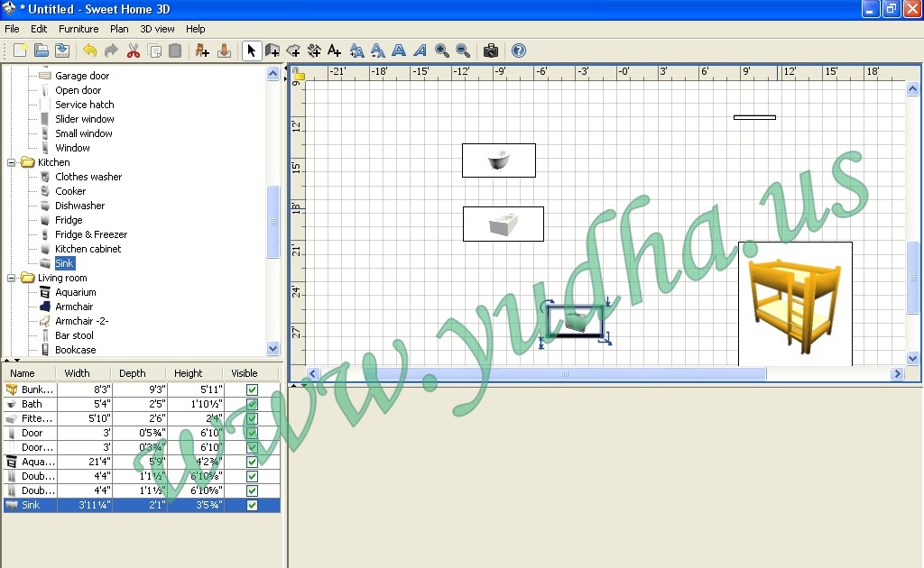Click the plan scroll left arrow

(x=313, y=374)
